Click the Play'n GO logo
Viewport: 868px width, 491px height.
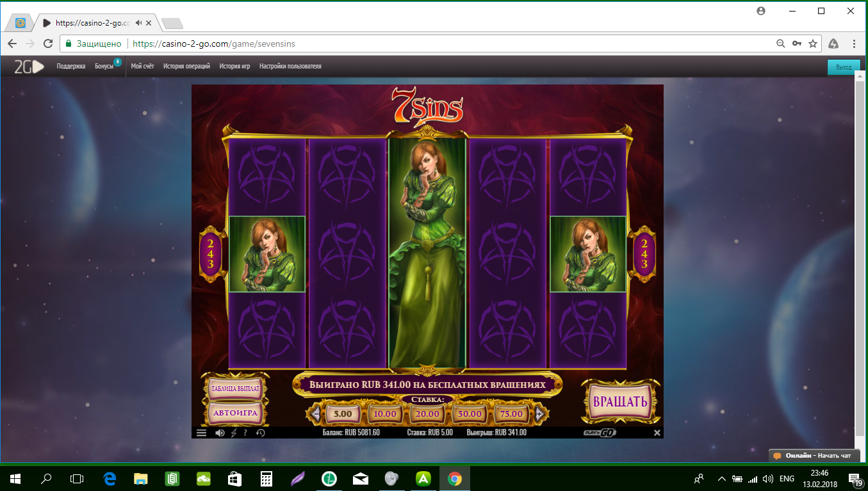coord(600,433)
